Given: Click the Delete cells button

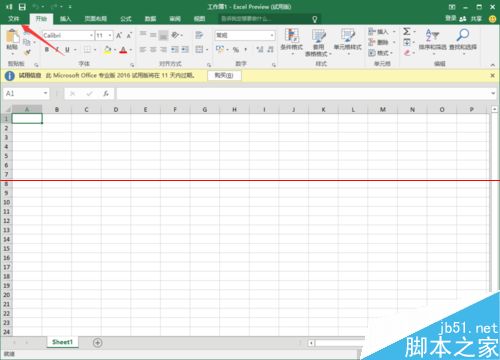Looking at the screenshot, I should (378, 42).
